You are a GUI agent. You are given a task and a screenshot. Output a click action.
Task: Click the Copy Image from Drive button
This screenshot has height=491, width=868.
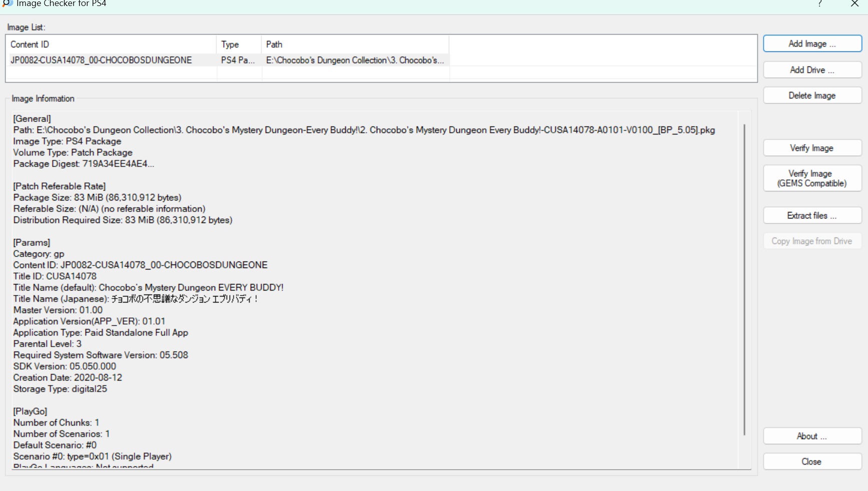click(x=812, y=241)
